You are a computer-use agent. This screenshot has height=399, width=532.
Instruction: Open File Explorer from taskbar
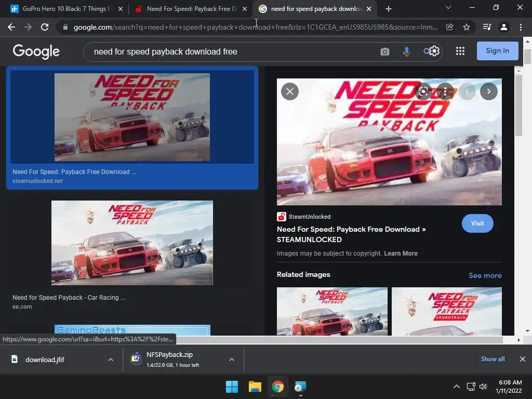click(255, 387)
